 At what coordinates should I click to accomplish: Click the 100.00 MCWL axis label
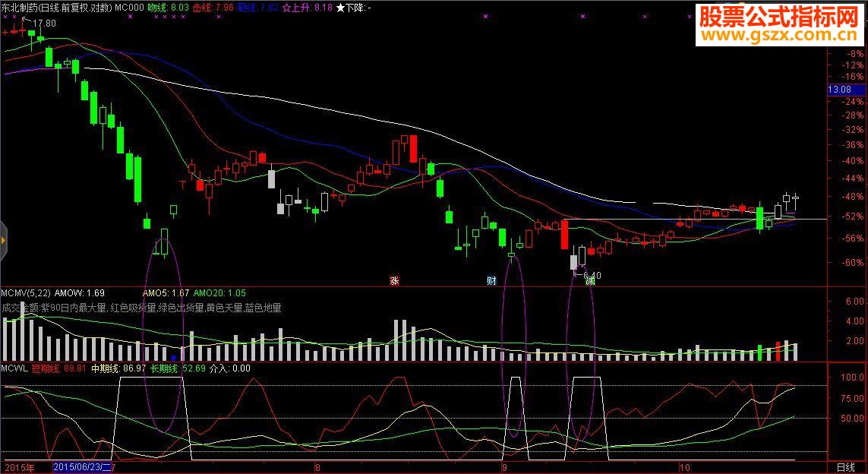(852, 378)
